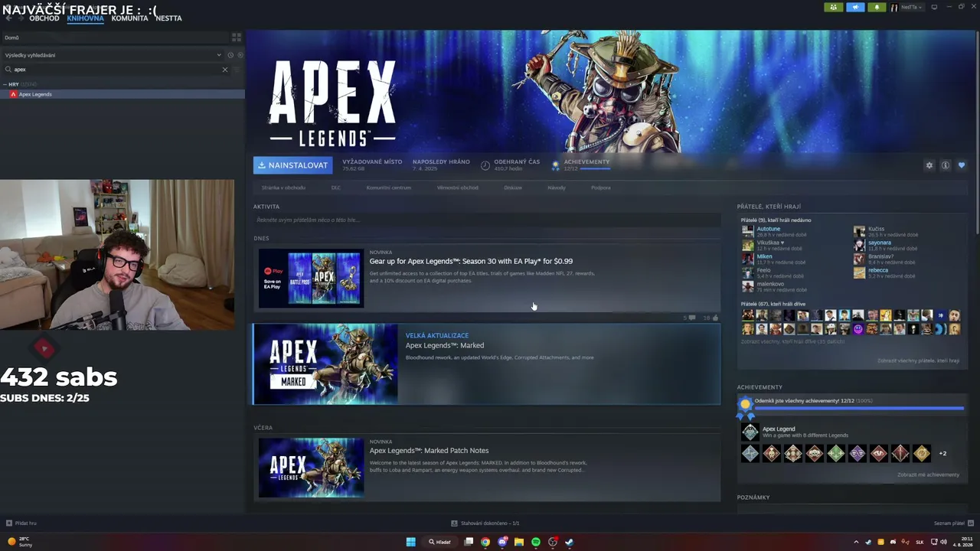Click the Domů library home button

(115, 37)
